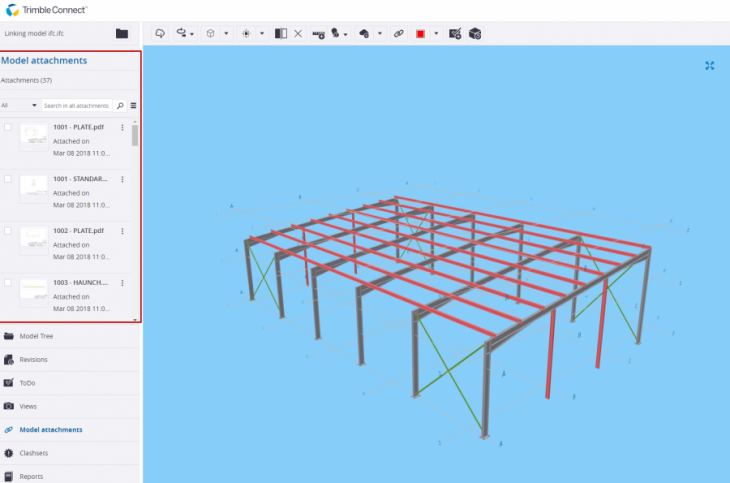Viewport: 730px width, 483px height.
Task: Click the X icon in the toolbar
Action: tap(299, 33)
